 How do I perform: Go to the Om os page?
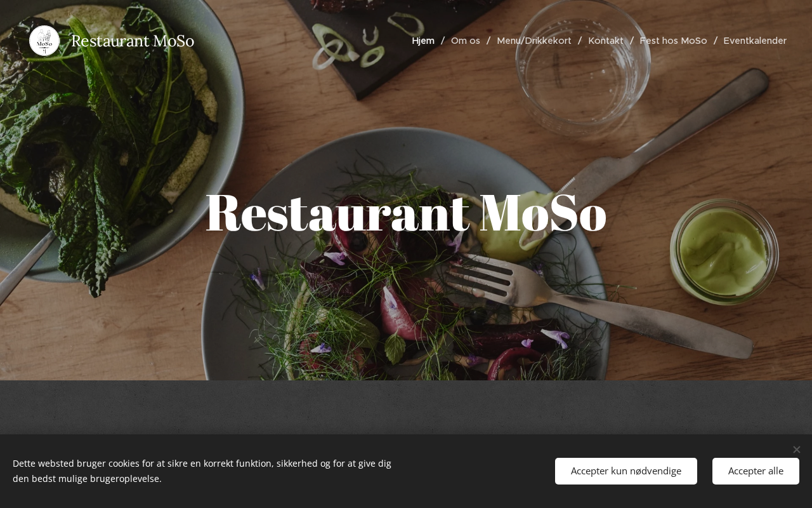point(466,41)
